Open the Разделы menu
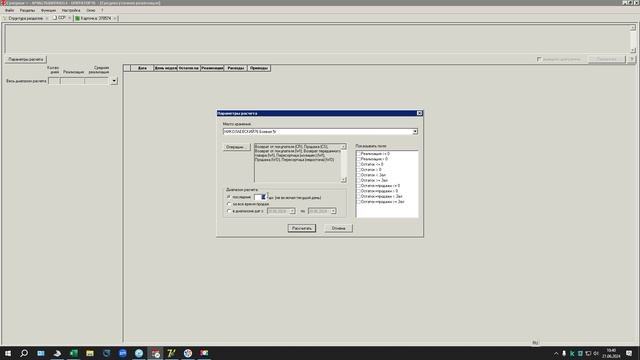This screenshot has height=360, width=640. pyautogui.click(x=27, y=10)
